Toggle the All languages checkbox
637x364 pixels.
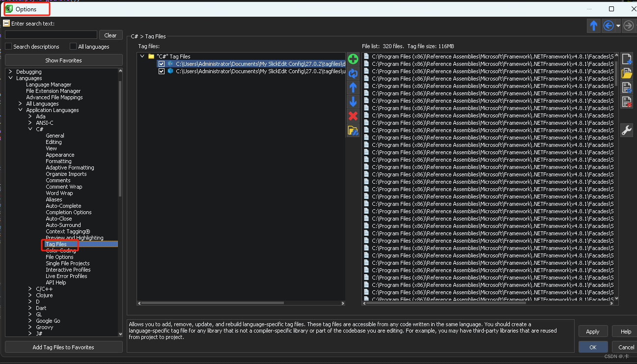pos(73,46)
